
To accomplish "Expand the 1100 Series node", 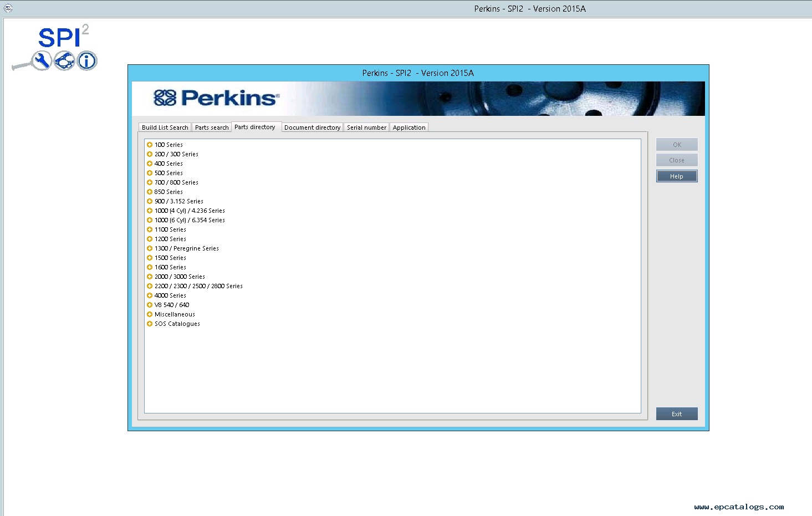I will pyautogui.click(x=150, y=229).
